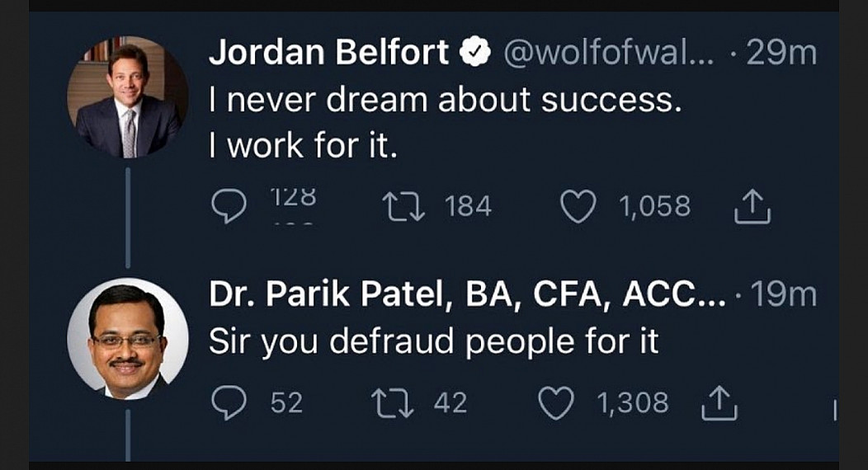Open the reply "Sir you defraud people for it"
The height and width of the screenshot is (470, 868).
(x=433, y=341)
